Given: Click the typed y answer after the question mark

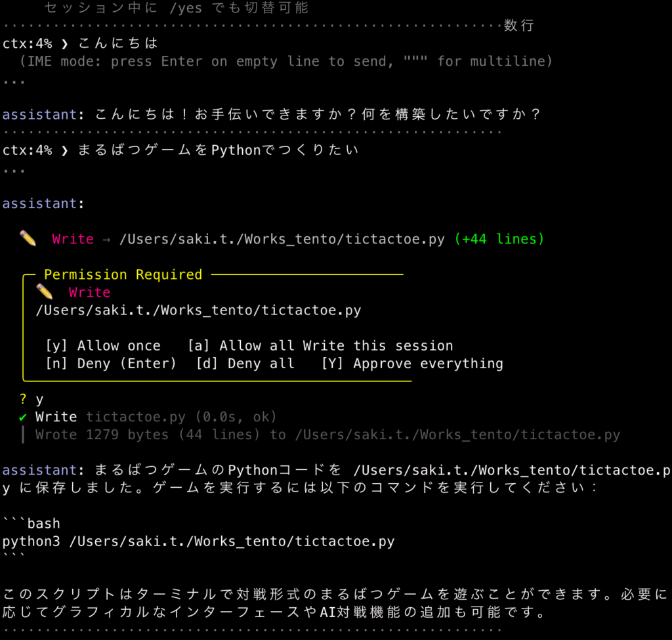Looking at the screenshot, I should pyautogui.click(x=39, y=399).
